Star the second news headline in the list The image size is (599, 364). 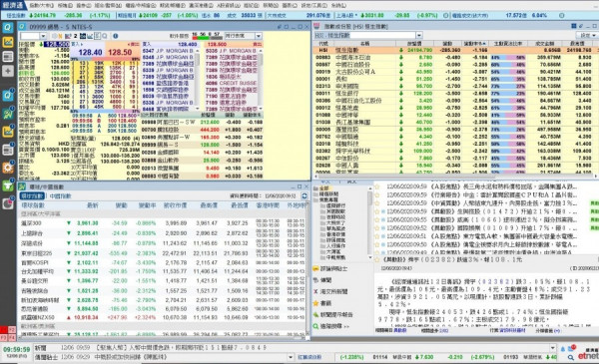click(377, 195)
